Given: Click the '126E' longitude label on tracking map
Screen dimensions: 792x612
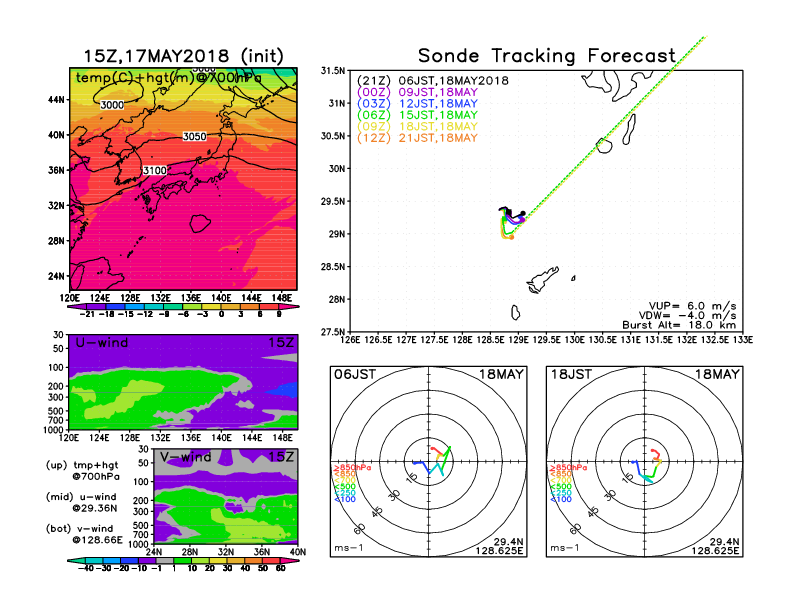Looking at the screenshot, I should point(351,340).
